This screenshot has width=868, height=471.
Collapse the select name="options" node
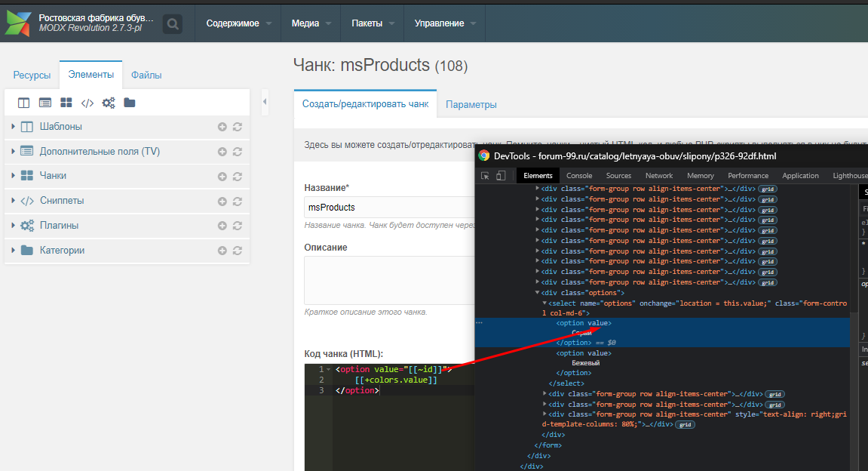click(x=544, y=303)
